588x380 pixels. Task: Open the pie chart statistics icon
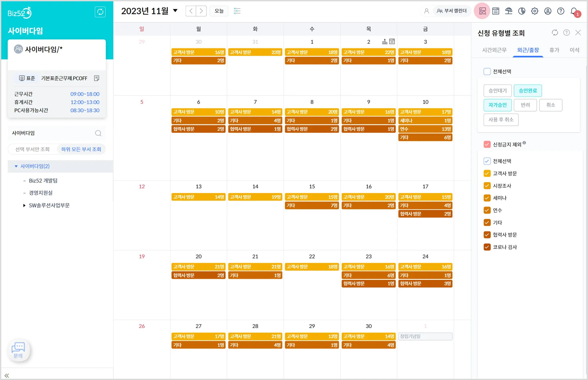(522, 11)
